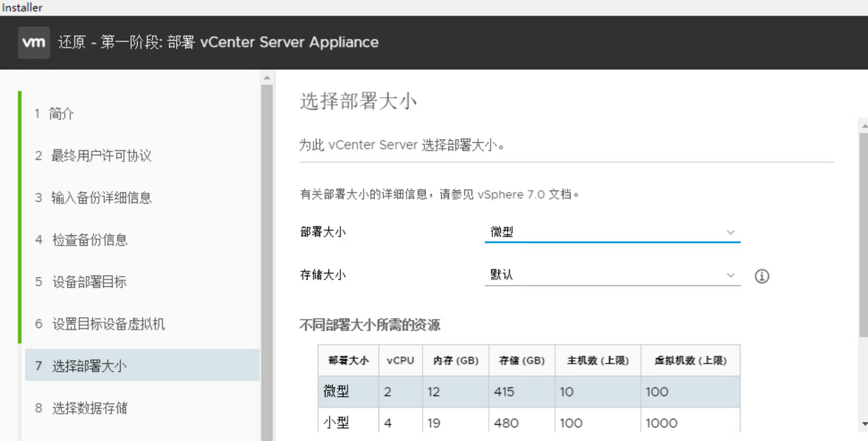
Task: Open the vSphere 7.0 文档 link
Action: pyautogui.click(x=528, y=194)
